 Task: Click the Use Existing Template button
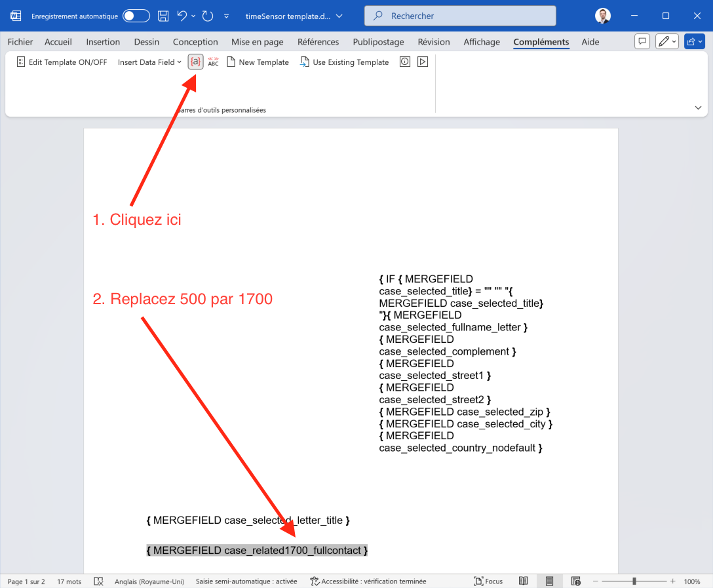344,62
